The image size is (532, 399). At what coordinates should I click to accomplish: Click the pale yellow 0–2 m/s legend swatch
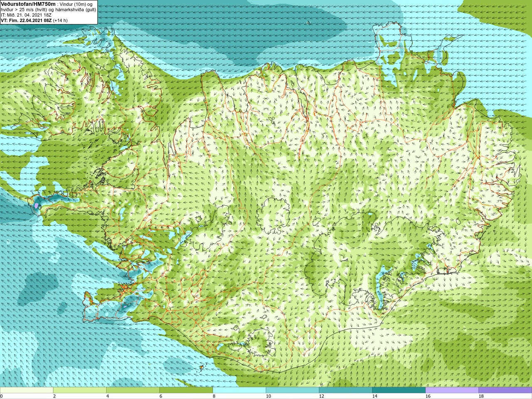27,390
